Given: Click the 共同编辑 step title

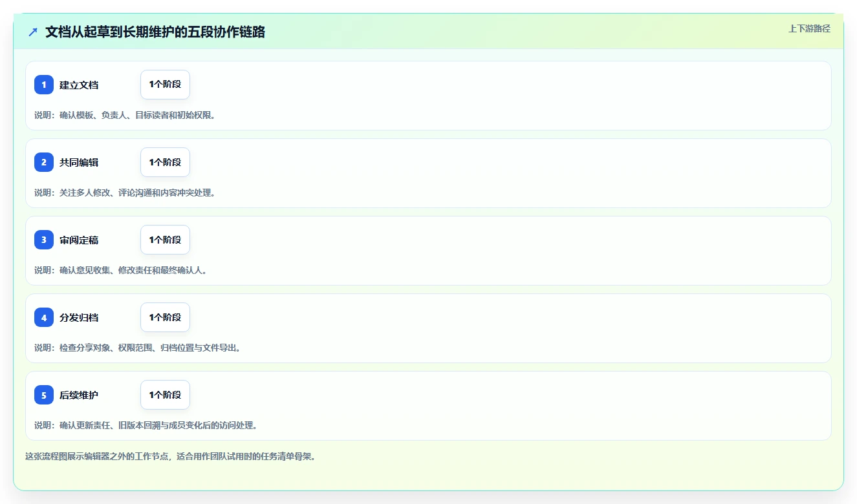Looking at the screenshot, I should [79, 162].
